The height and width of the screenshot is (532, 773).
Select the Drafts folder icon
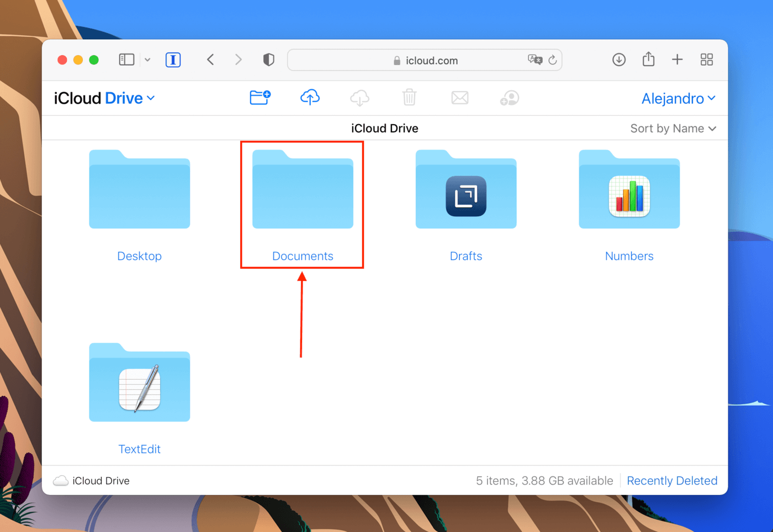(x=466, y=189)
